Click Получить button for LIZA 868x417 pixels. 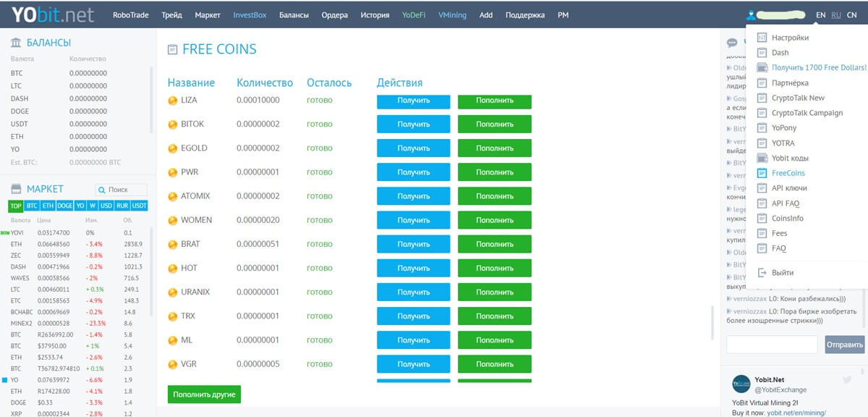click(x=413, y=101)
